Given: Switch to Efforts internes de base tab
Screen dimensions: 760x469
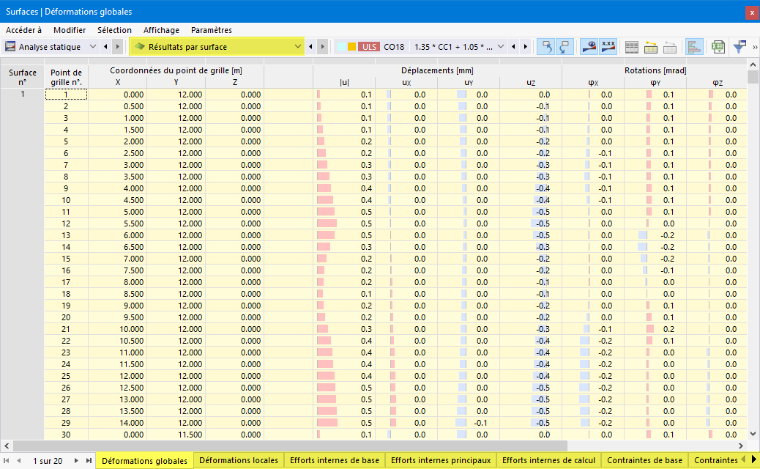Looking at the screenshot, I should [x=334, y=460].
